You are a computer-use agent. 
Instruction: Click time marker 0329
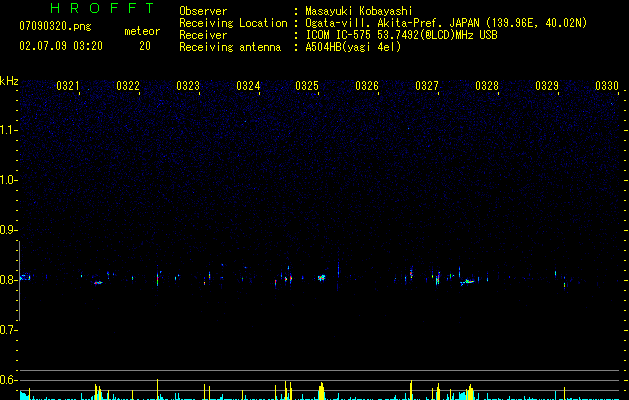tap(547, 86)
